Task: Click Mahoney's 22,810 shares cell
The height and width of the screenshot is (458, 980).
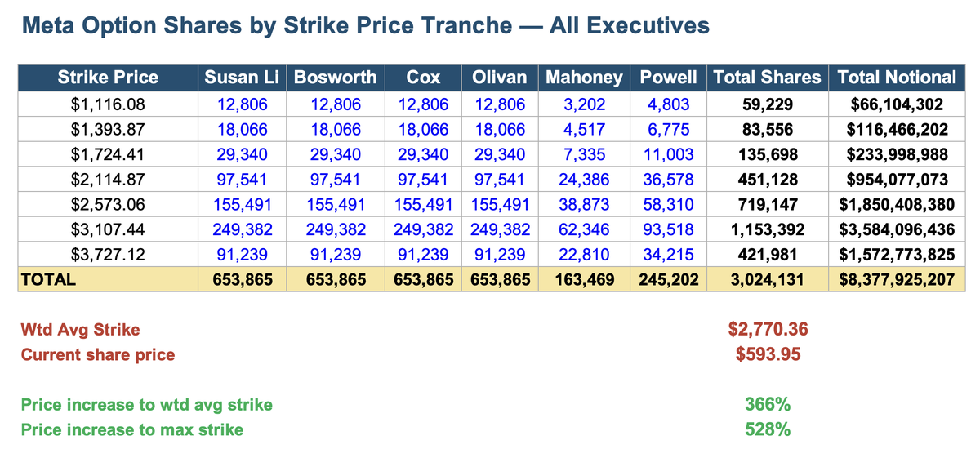Action: (x=583, y=254)
